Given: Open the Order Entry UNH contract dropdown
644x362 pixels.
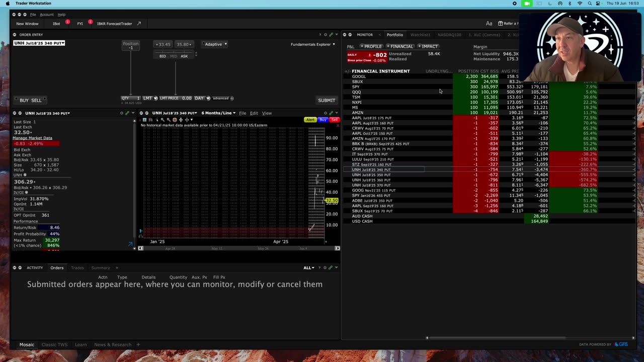Looking at the screenshot, I should pos(39,43).
